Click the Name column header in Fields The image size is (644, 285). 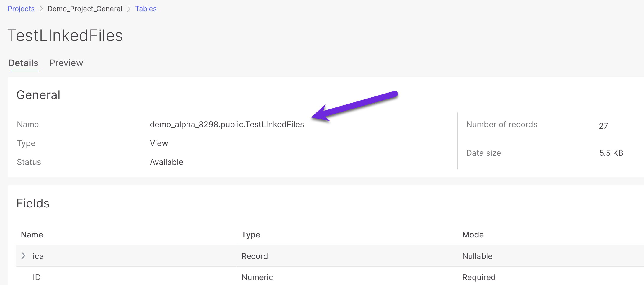pyautogui.click(x=32, y=235)
